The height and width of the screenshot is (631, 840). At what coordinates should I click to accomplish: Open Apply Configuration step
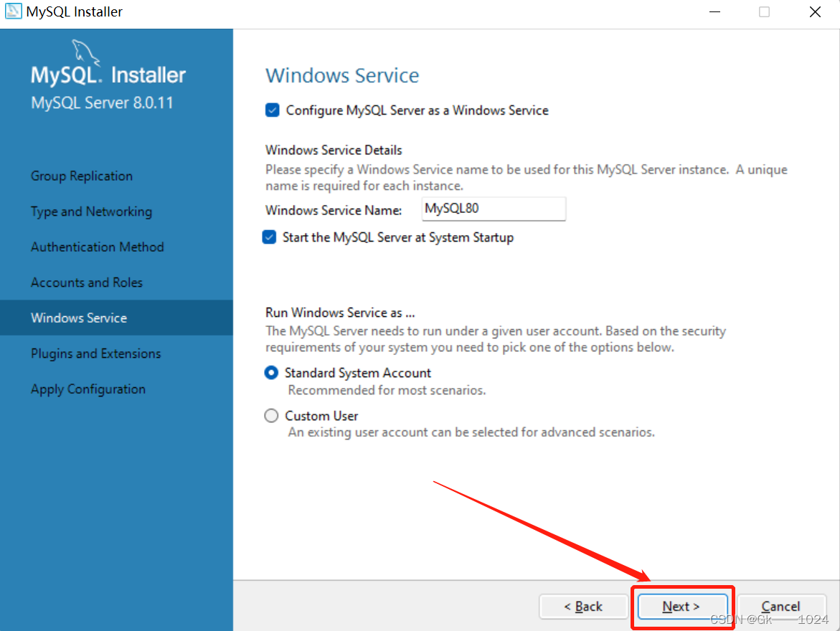click(88, 389)
